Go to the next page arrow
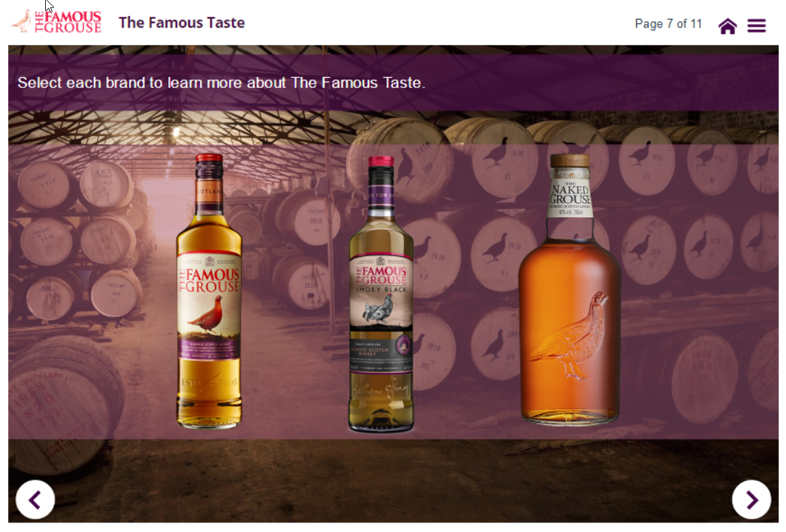This screenshot has width=786, height=532. pyautogui.click(x=751, y=499)
